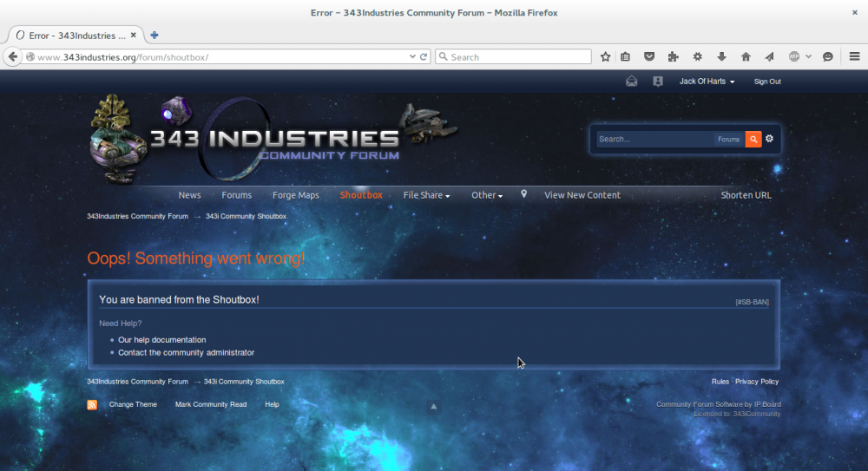Click the Adblock Plus ABP icon
Viewport: 868px width, 471px height.
tap(794, 56)
